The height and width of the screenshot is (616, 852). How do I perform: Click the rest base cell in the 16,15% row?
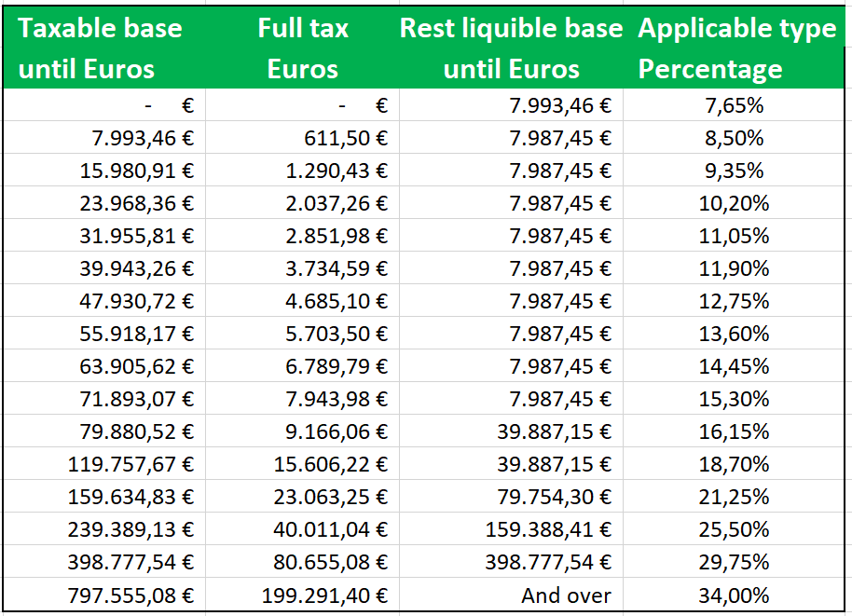tap(512, 431)
